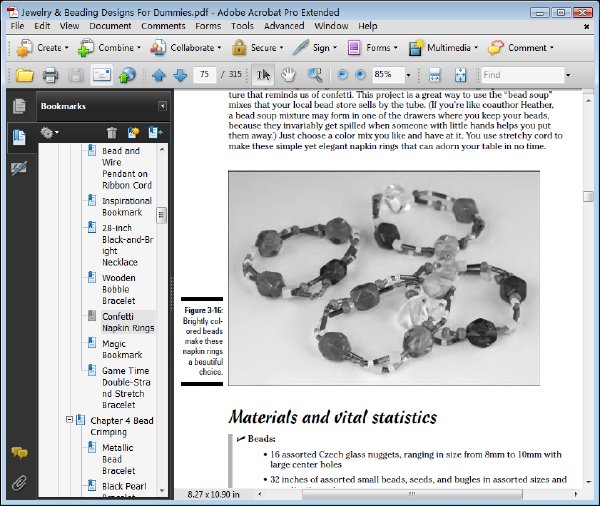The width and height of the screenshot is (600, 506).
Task: Open the Pages thumbnails panel
Action: pyautogui.click(x=19, y=106)
